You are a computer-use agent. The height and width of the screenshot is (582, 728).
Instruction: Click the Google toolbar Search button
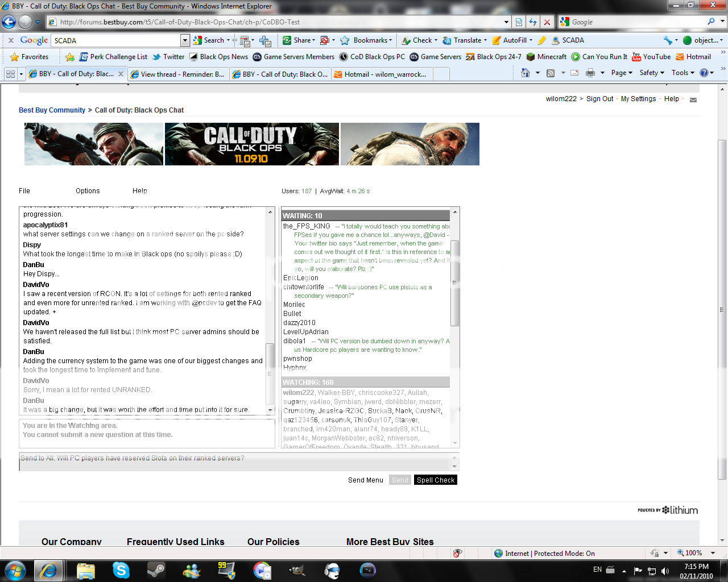pyautogui.click(x=211, y=40)
